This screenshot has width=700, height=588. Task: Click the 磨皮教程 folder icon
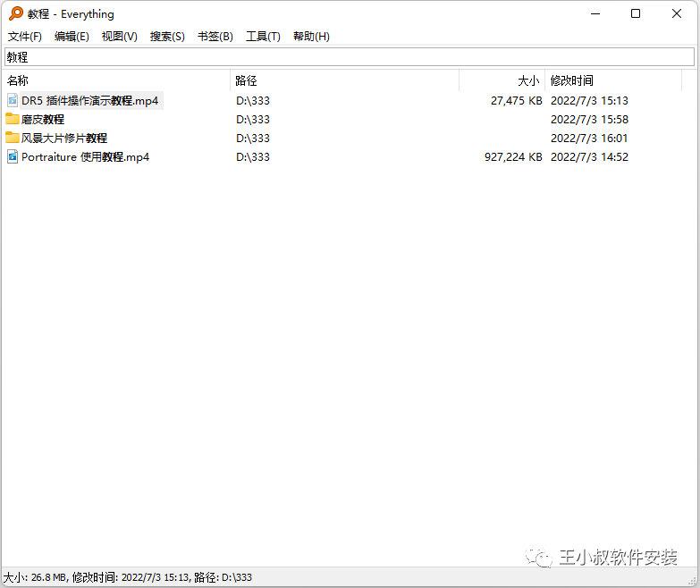(x=13, y=119)
